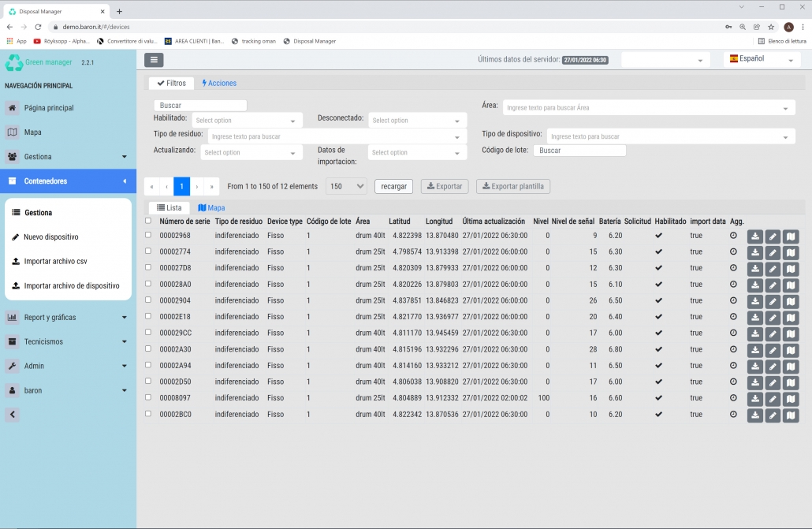
Task: Download data for device 000028A0
Action: (x=755, y=285)
